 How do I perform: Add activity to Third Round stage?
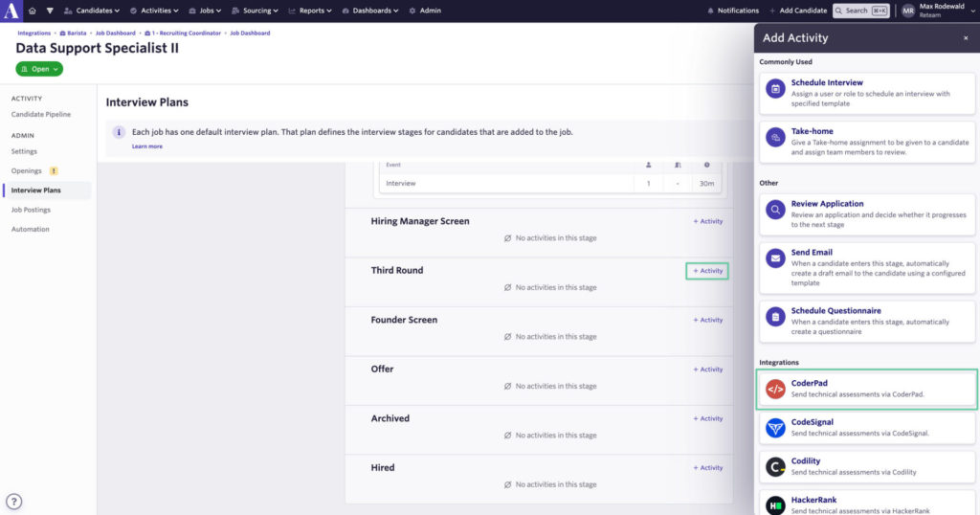[x=707, y=271]
